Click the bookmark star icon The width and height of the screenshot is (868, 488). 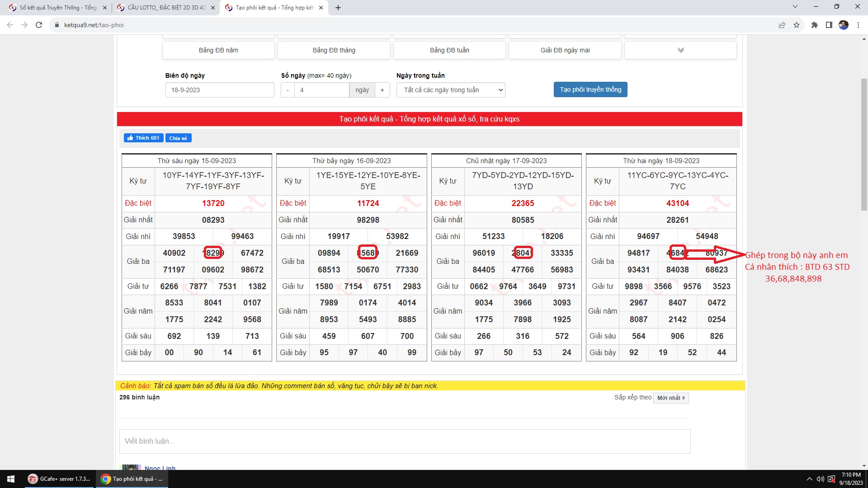point(797,25)
